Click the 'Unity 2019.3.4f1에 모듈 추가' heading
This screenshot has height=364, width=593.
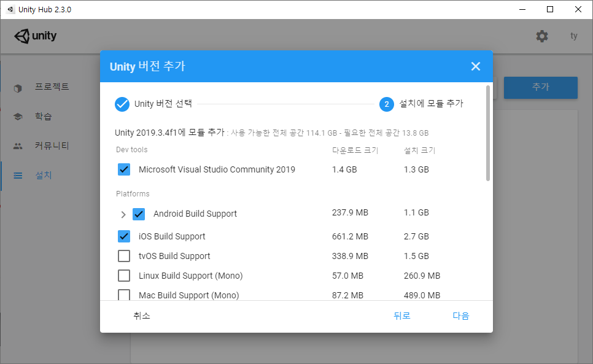(x=170, y=133)
